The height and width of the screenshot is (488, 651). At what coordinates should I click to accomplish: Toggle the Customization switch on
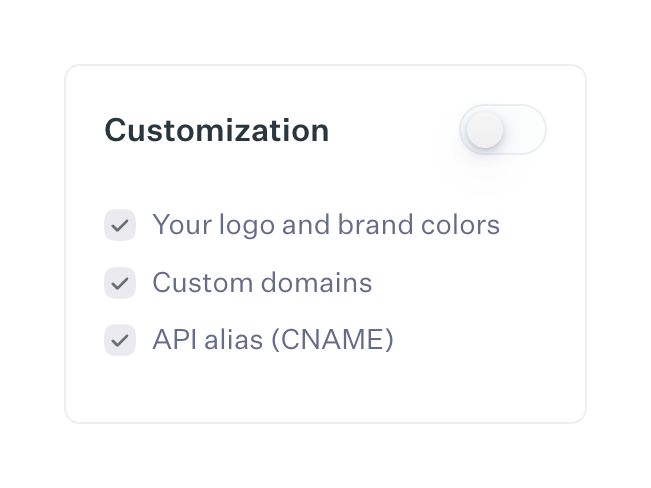click(x=503, y=130)
